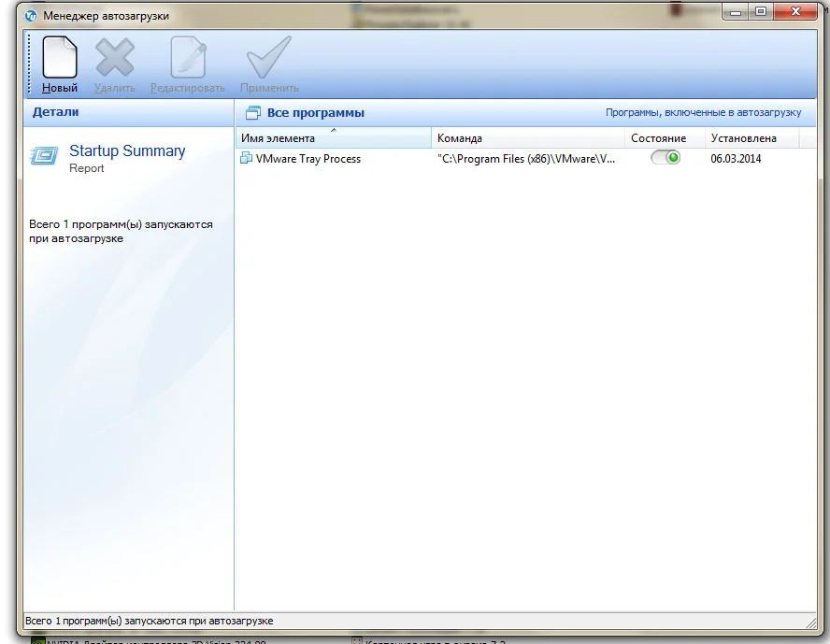Open the Startup Summary link
The image size is (830, 644).
(x=127, y=150)
